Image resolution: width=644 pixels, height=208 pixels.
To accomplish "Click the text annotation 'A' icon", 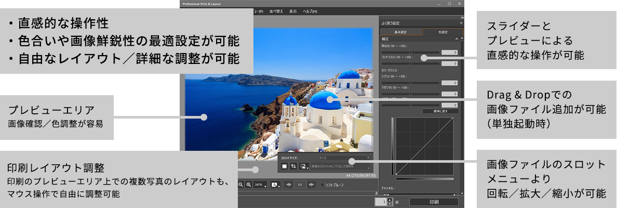I will (x=275, y=185).
